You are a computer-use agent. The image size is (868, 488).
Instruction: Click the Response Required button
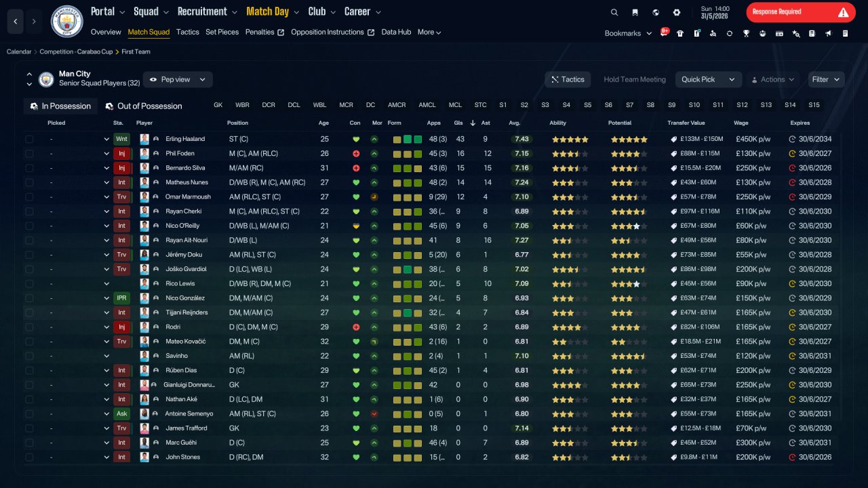801,12
